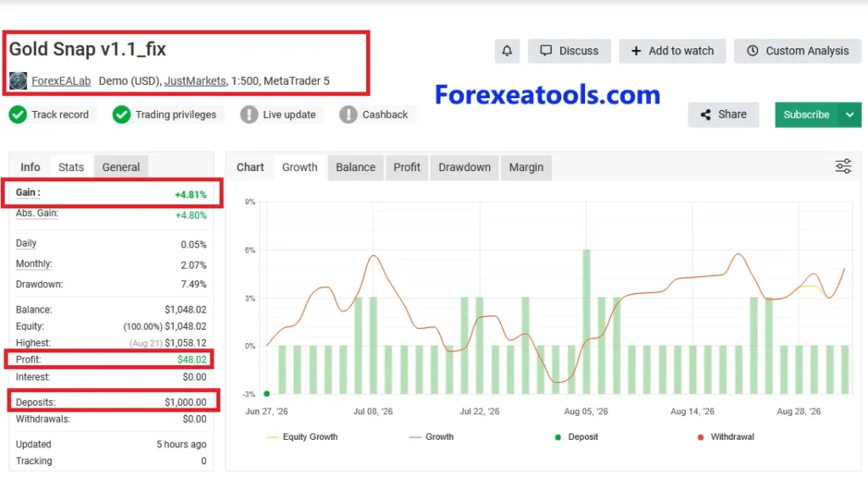Click the Live update label
868x477 pixels.
coord(289,114)
